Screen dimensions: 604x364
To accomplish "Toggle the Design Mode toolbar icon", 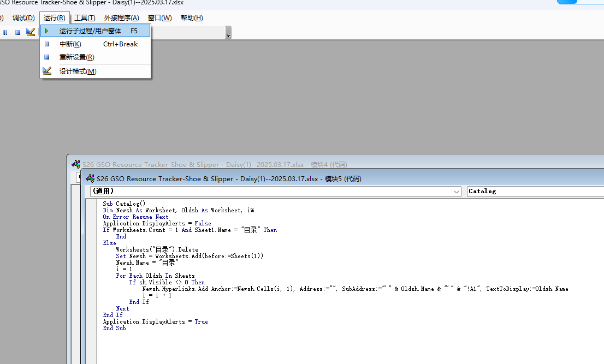I will (31, 32).
